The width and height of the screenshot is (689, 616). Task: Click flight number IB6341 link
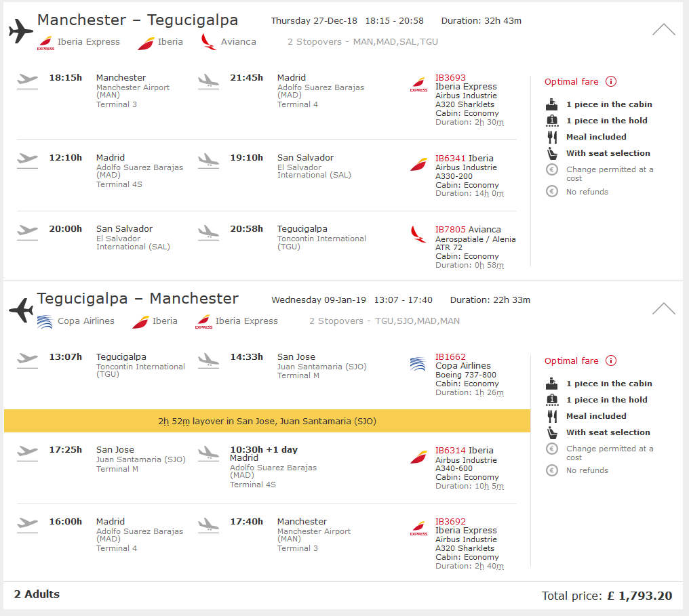450,158
